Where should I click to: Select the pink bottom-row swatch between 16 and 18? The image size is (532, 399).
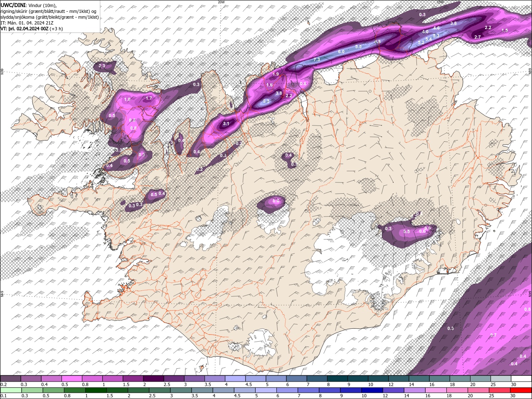pyautogui.click(x=436, y=390)
